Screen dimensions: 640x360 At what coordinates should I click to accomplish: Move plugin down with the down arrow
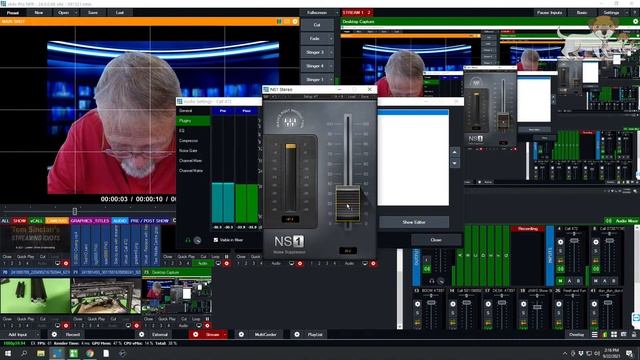pyautogui.click(x=455, y=163)
